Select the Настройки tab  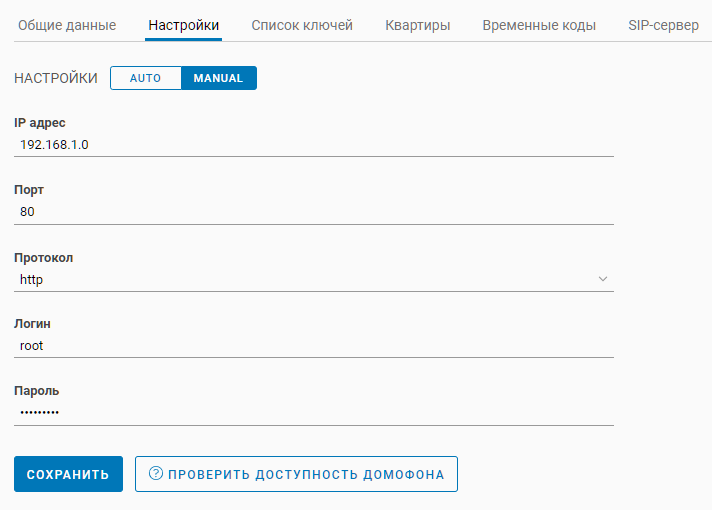coord(183,25)
